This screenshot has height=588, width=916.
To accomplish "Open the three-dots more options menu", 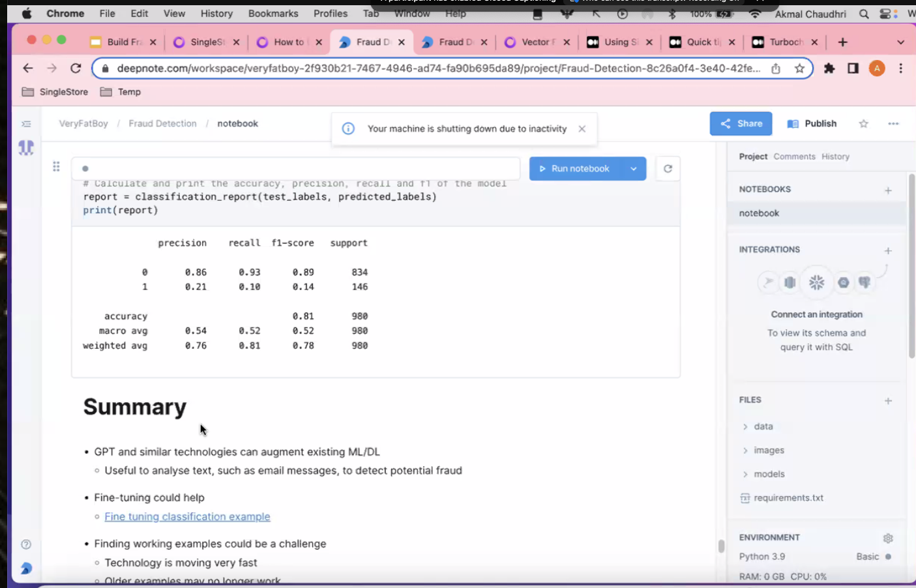I will coord(893,124).
